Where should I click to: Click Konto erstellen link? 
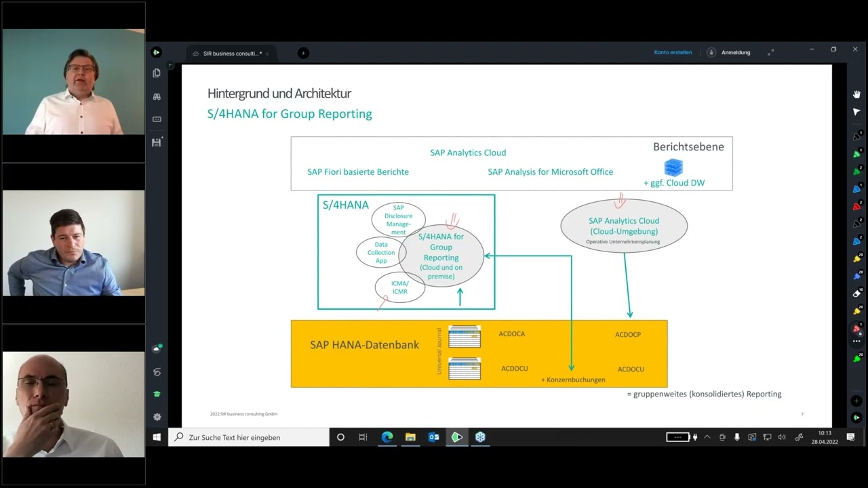[673, 52]
